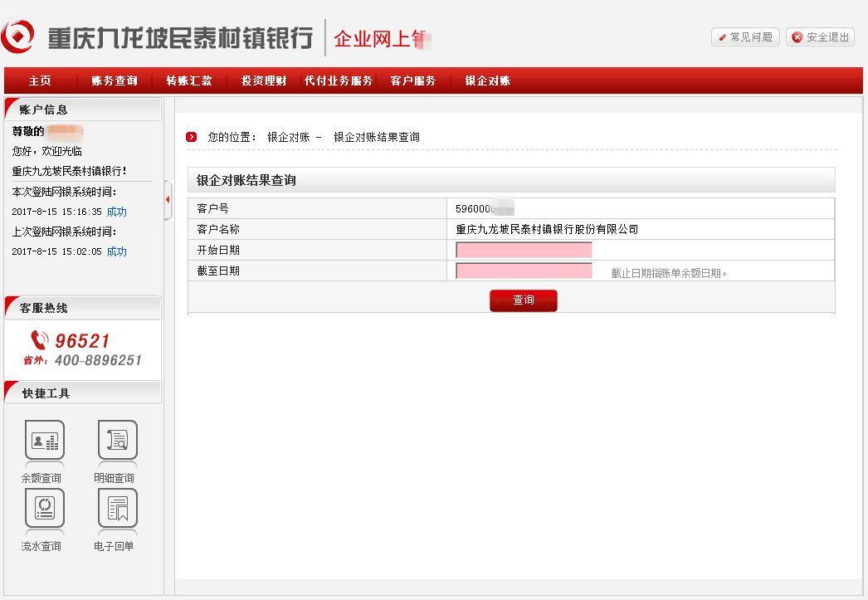The height and width of the screenshot is (600, 868).
Task: Open 常见问题 FAQ button
Action: [x=745, y=37]
